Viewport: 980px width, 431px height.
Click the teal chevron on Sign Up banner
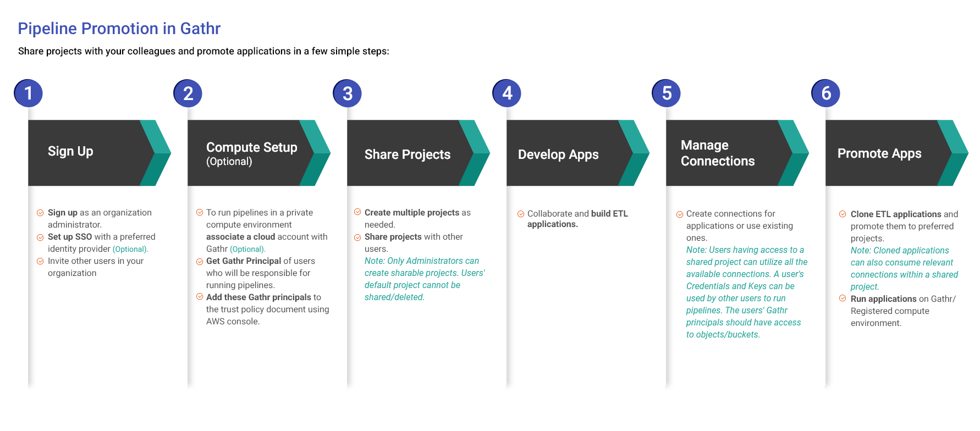(156, 153)
